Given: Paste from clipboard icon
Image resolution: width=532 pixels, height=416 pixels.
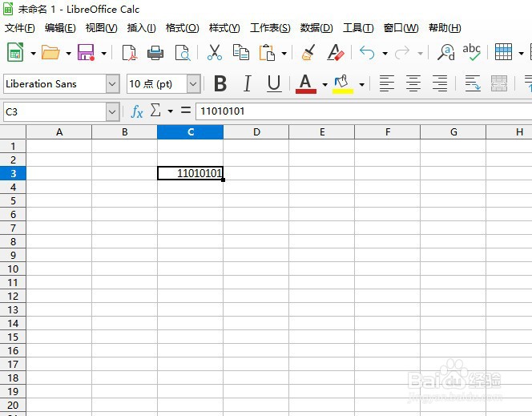Looking at the screenshot, I should pos(268,52).
